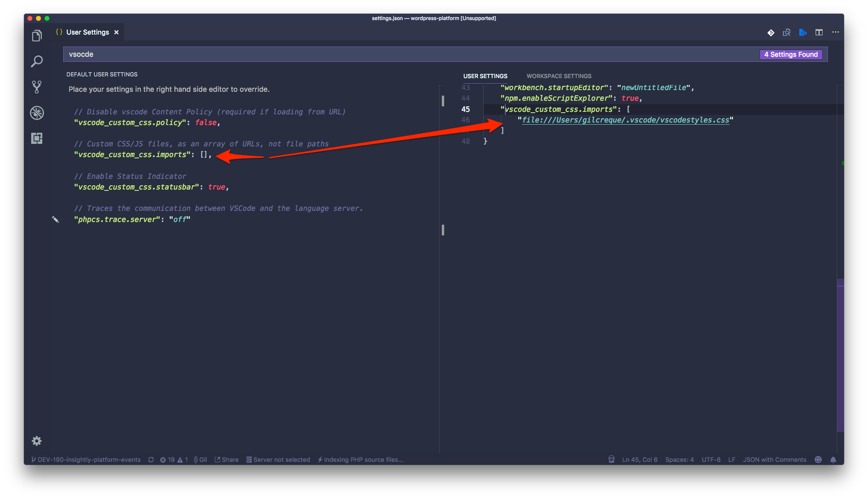The height and width of the screenshot is (499, 868).
Task: Open the Manage gear menu
Action: [37, 441]
